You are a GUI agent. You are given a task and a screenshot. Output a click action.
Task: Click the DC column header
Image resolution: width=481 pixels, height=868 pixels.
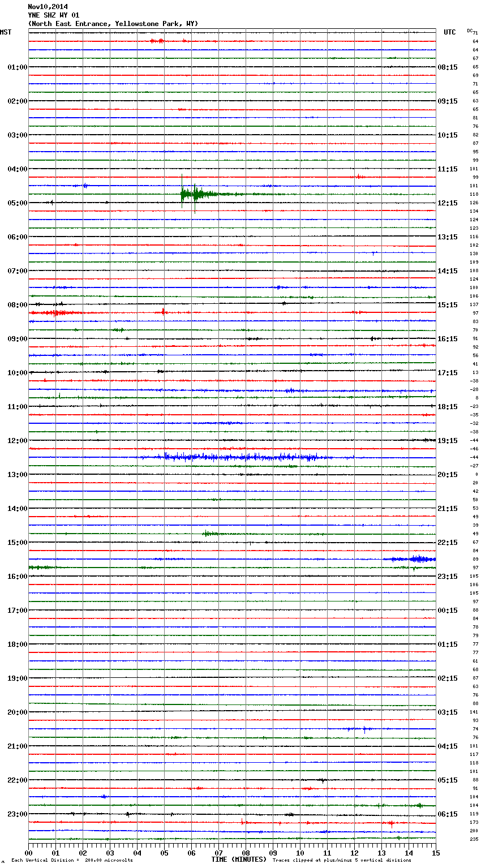(470, 30)
